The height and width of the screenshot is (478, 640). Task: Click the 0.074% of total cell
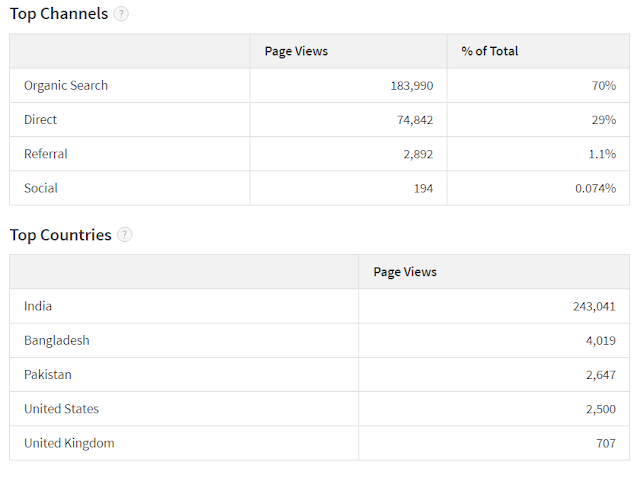(x=595, y=188)
